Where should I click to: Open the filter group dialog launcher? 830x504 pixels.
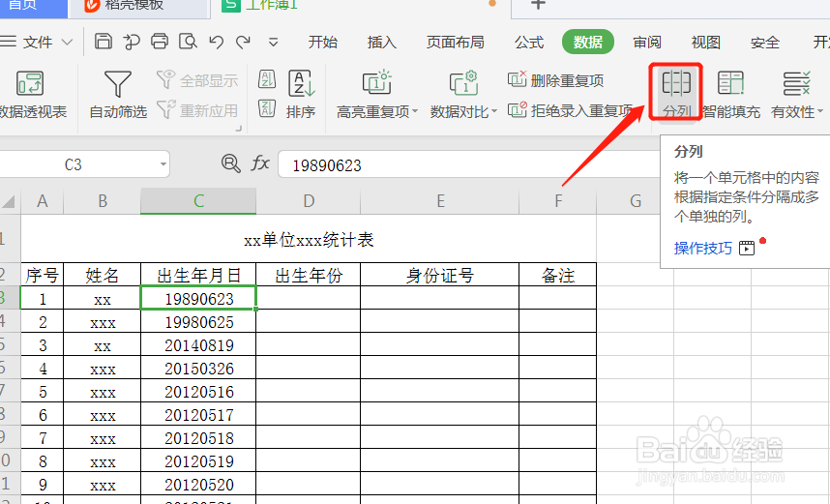click(239, 128)
